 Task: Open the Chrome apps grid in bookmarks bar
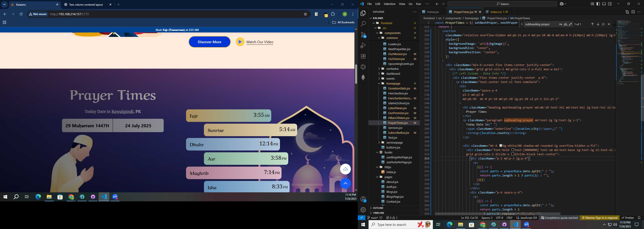click(4, 23)
